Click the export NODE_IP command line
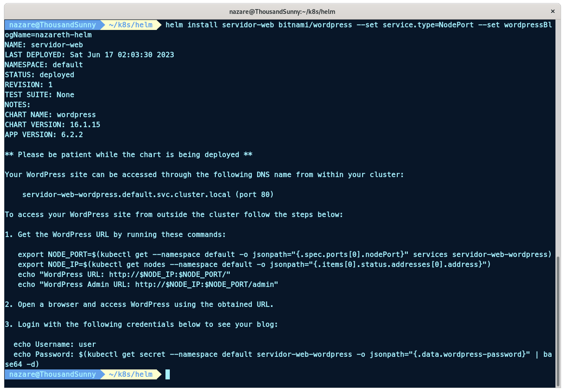The width and height of the screenshot is (565, 392). (x=254, y=264)
